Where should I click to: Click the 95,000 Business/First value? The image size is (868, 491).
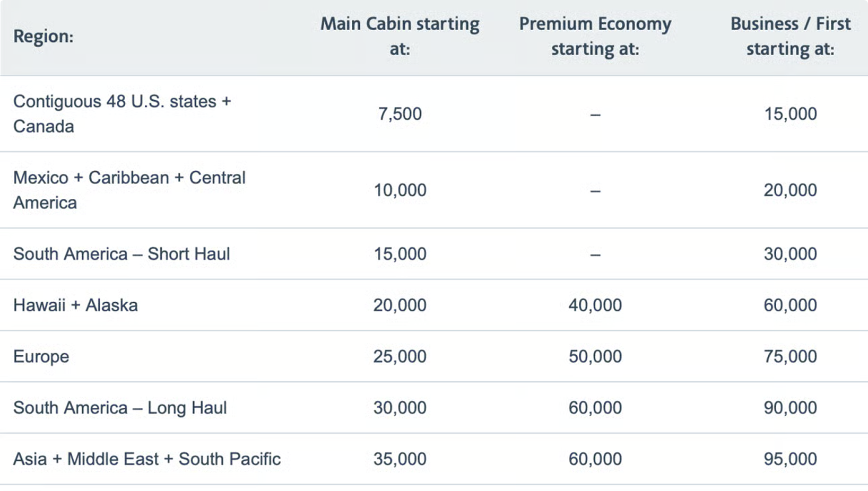pos(790,459)
